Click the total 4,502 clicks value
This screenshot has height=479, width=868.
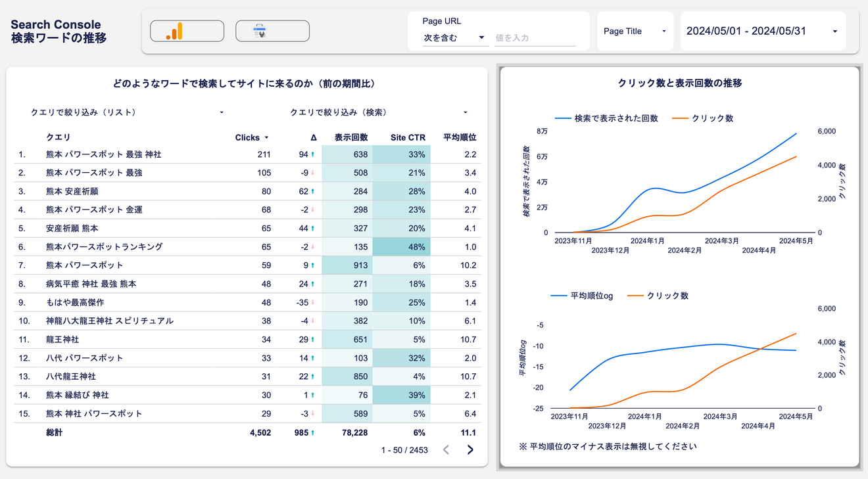click(260, 432)
